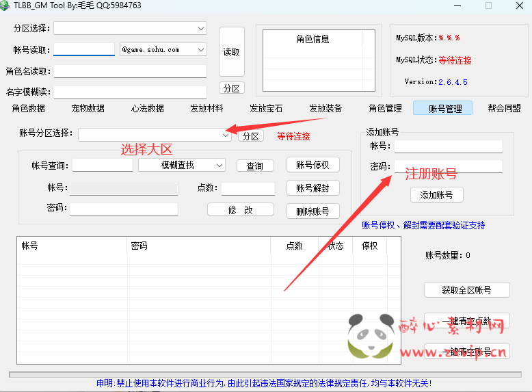Click the 状态 column header in table
The height and width of the screenshot is (392, 532).
point(336,246)
